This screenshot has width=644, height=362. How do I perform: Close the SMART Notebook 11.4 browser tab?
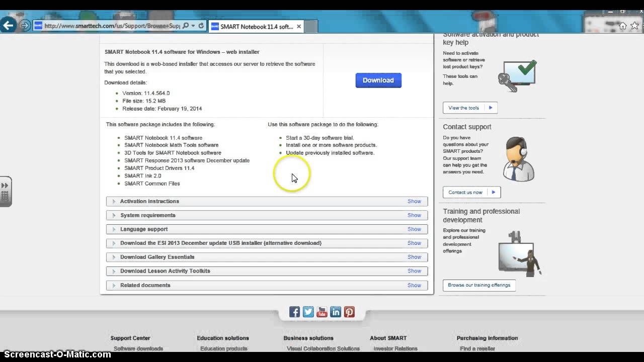pyautogui.click(x=299, y=27)
